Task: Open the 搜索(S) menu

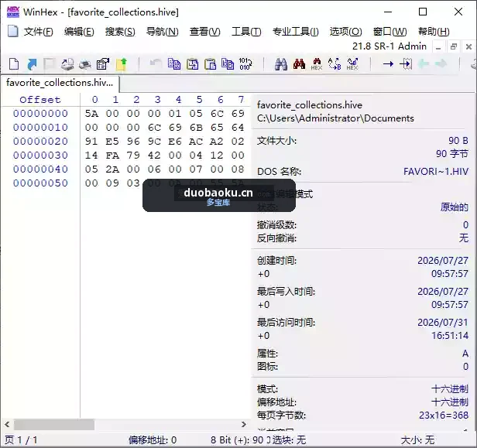Action: coord(120,31)
